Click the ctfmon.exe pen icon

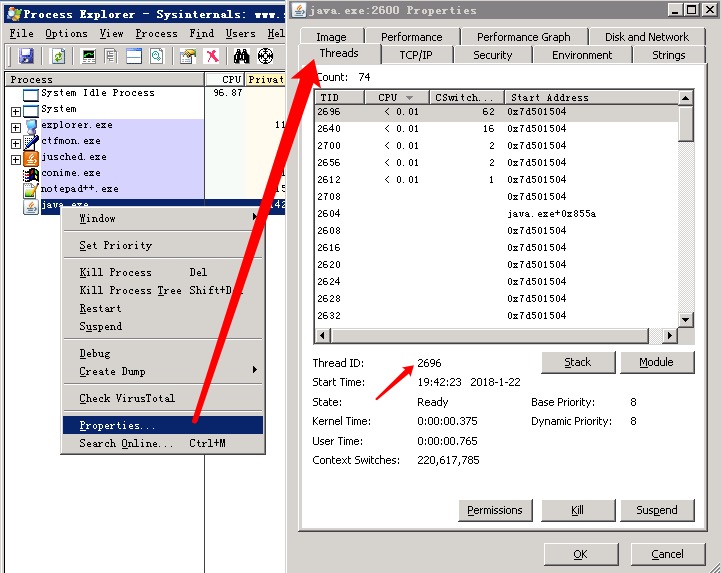[x=31, y=142]
